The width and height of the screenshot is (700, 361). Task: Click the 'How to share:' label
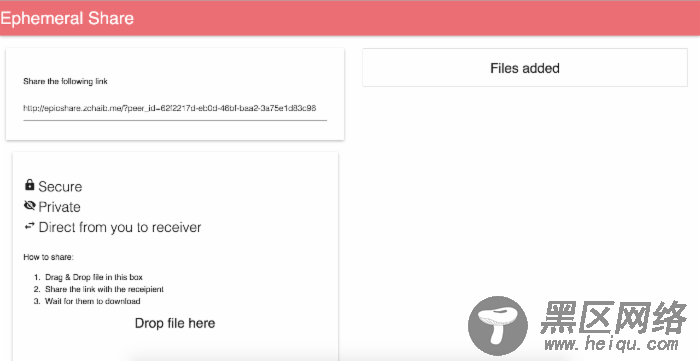coord(48,257)
